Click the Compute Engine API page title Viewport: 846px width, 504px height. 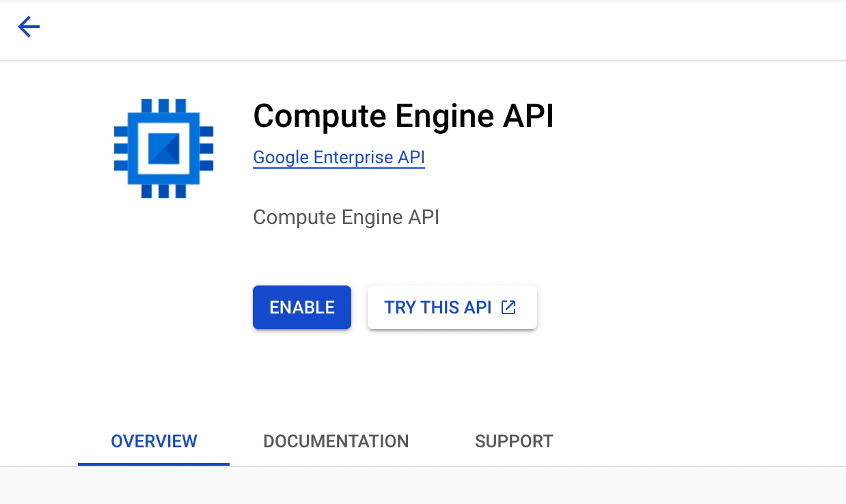403,116
